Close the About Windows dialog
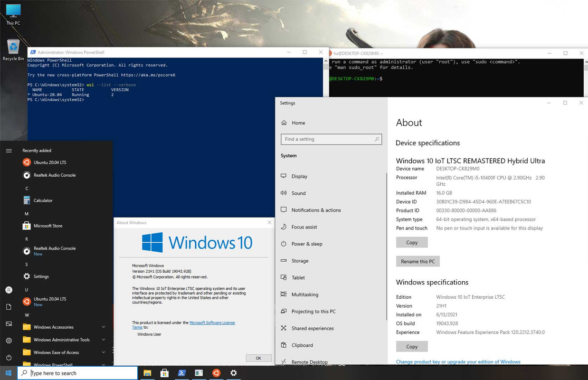The image size is (588, 380). point(270,222)
